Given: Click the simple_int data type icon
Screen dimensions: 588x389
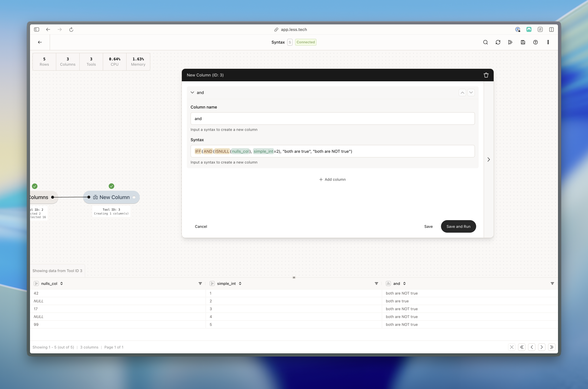Looking at the screenshot, I should (x=212, y=284).
